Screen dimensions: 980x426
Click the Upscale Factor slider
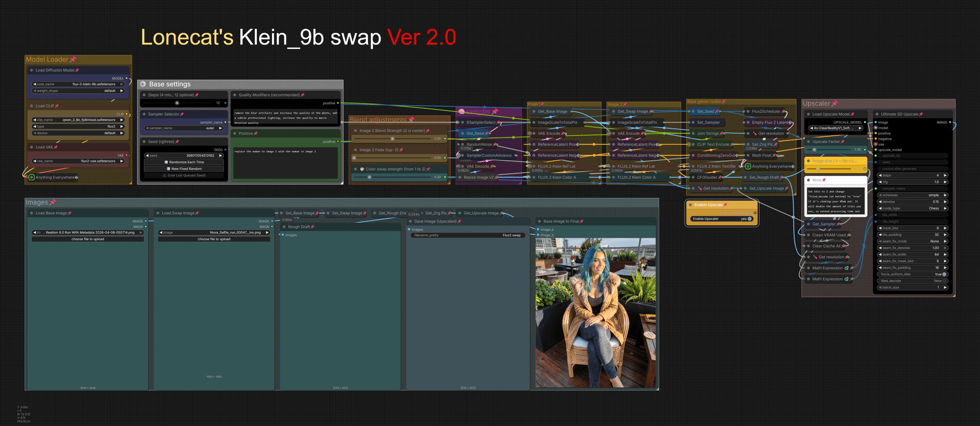tap(830, 150)
